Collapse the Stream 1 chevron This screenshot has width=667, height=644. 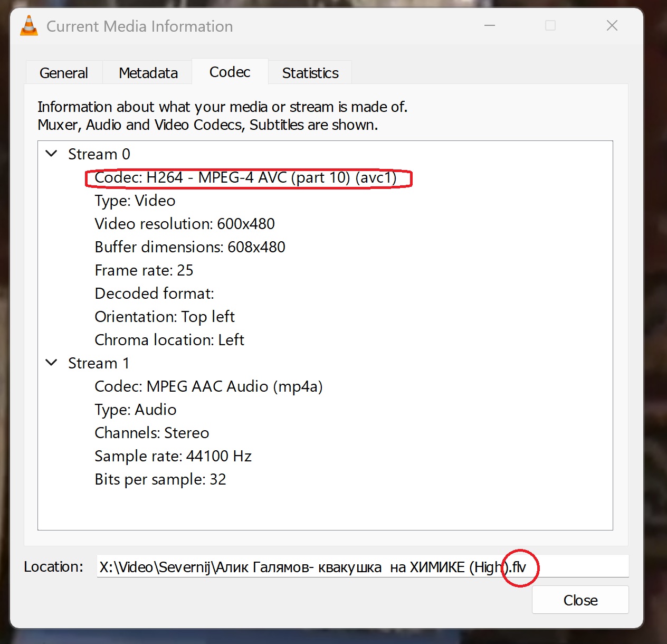coord(52,363)
